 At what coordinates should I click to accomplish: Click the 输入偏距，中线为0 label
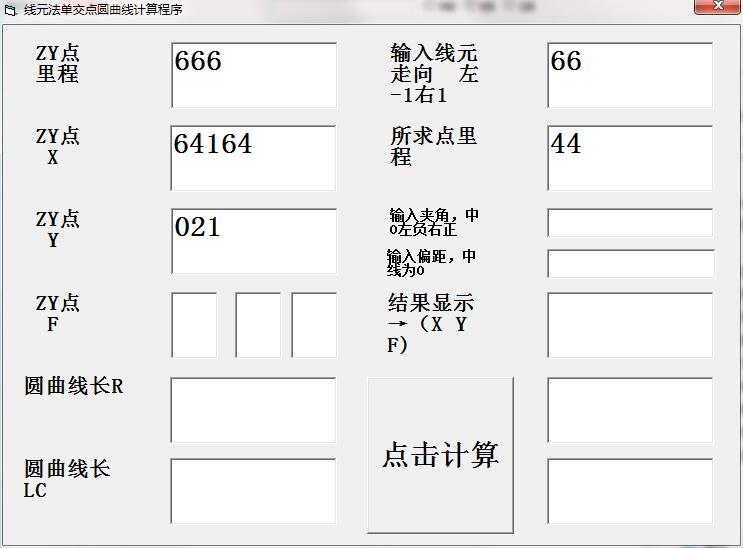tap(431, 263)
